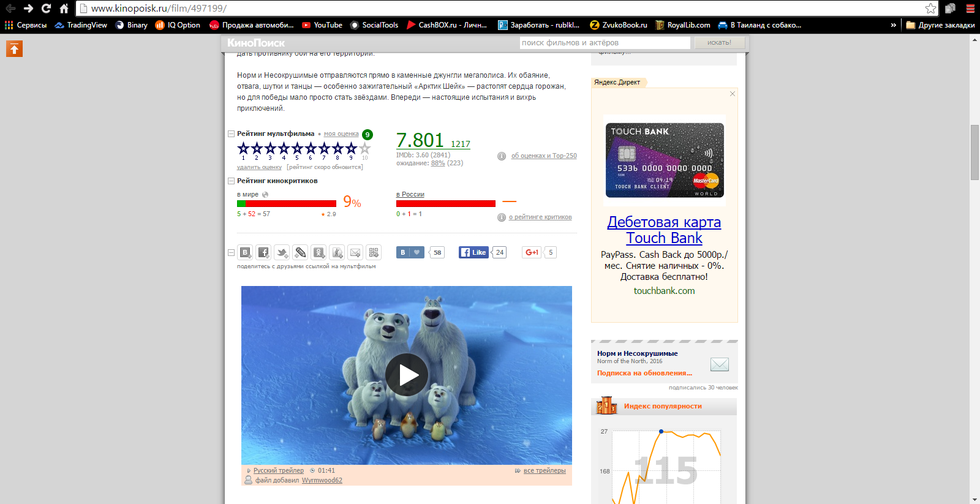The image size is (980, 504).
Task: Open 'Русский трейлер' link
Action: click(x=279, y=471)
